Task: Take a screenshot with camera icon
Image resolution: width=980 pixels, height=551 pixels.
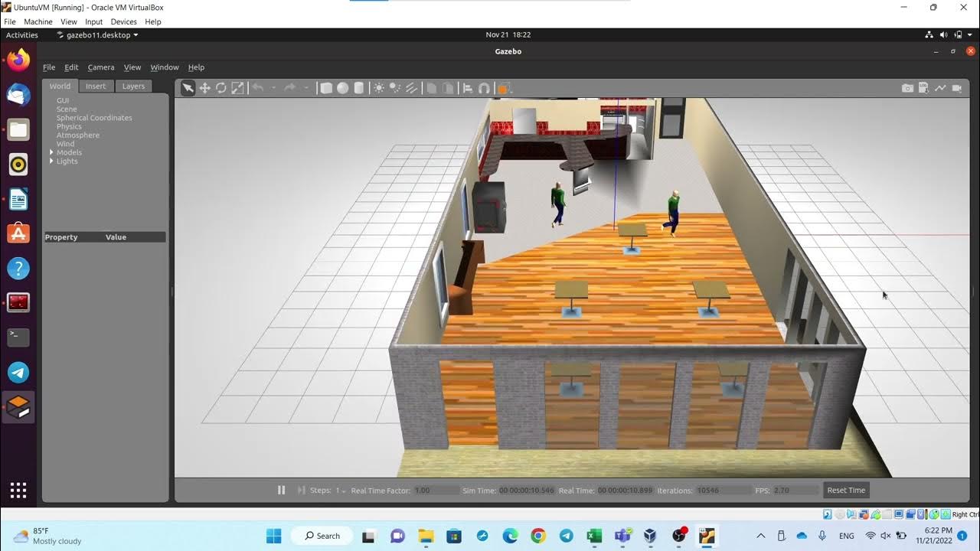Action: click(907, 88)
